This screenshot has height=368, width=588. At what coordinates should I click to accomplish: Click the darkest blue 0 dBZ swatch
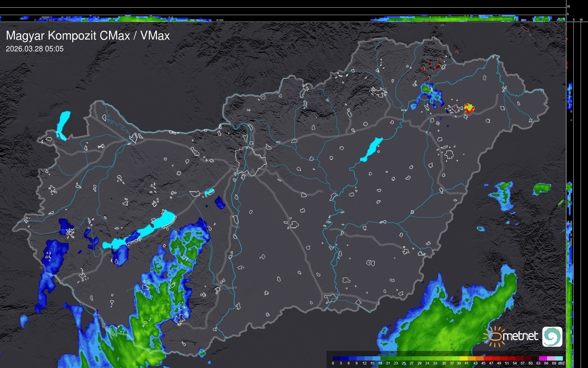pos(337,358)
